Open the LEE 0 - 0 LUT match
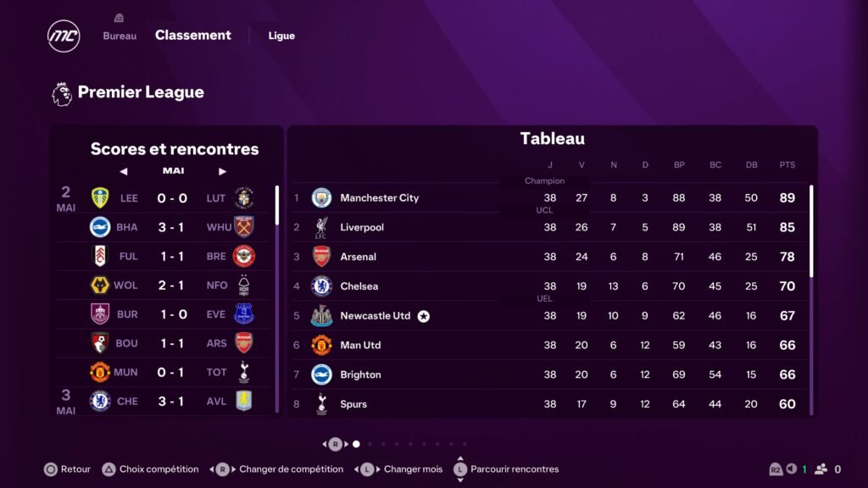Image resolution: width=868 pixels, height=488 pixels. tap(172, 198)
